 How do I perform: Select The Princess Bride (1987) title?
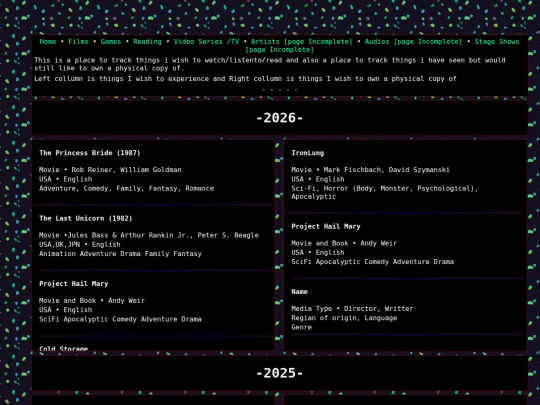pyautogui.click(x=90, y=153)
